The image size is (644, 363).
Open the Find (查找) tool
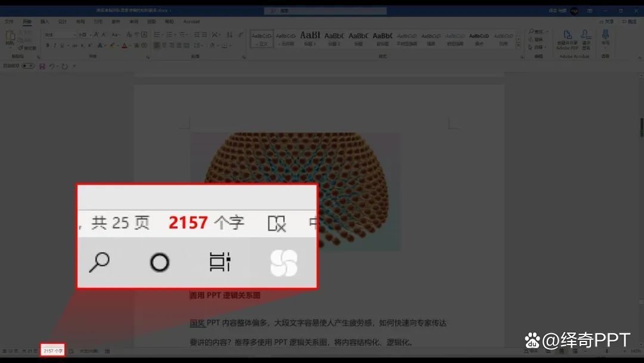point(535,32)
